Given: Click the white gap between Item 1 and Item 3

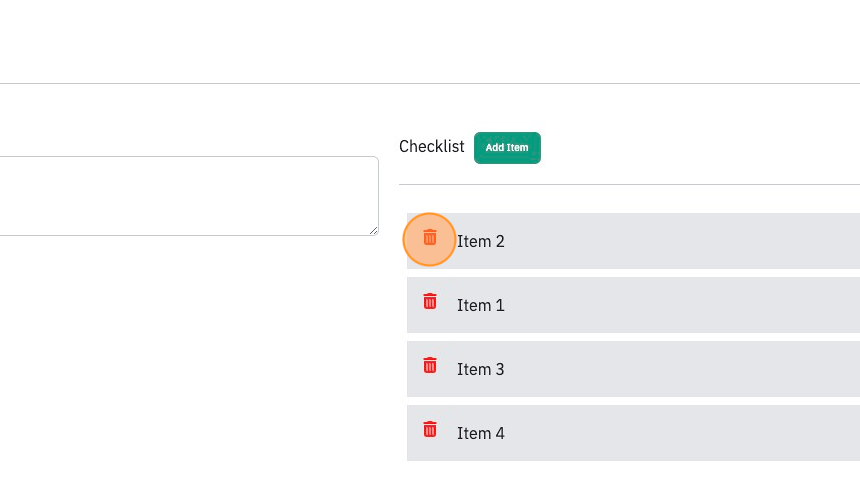Looking at the screenshot, I should click(x=633, y=337).
